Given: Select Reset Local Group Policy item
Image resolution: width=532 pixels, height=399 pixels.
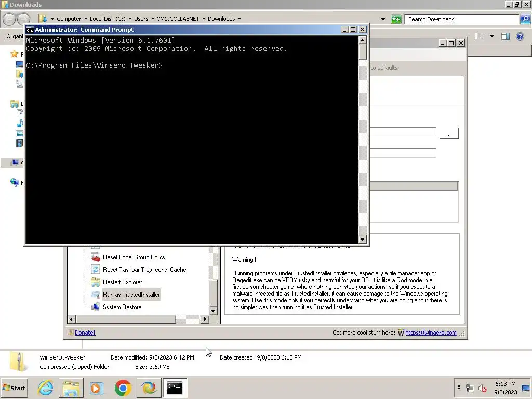Looking at the screenshot, I should (x=134, y=257).
